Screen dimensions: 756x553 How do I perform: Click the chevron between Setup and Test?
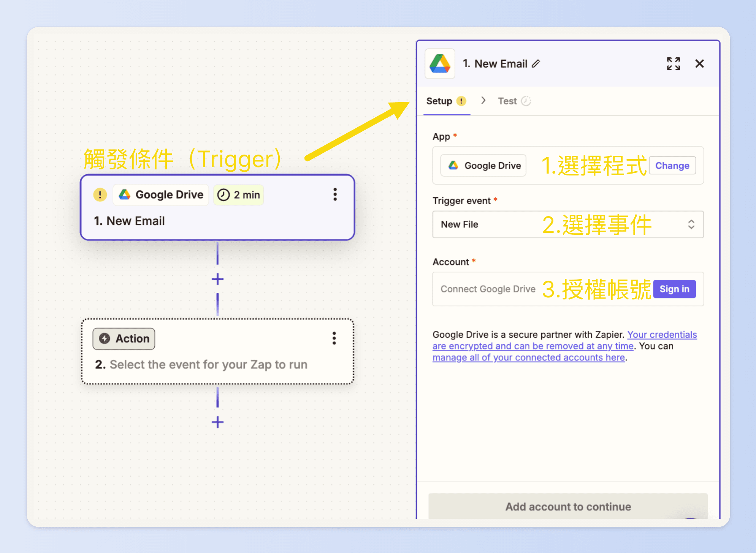tap(483, 101)
